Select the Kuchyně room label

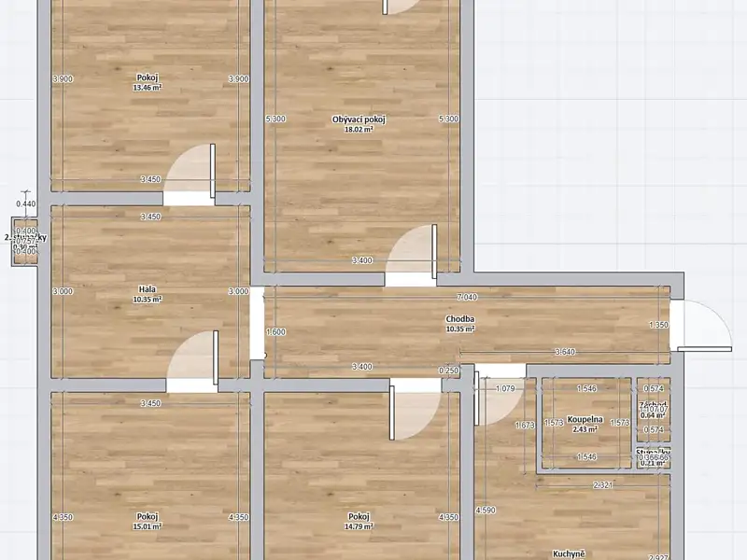point(569,553)
